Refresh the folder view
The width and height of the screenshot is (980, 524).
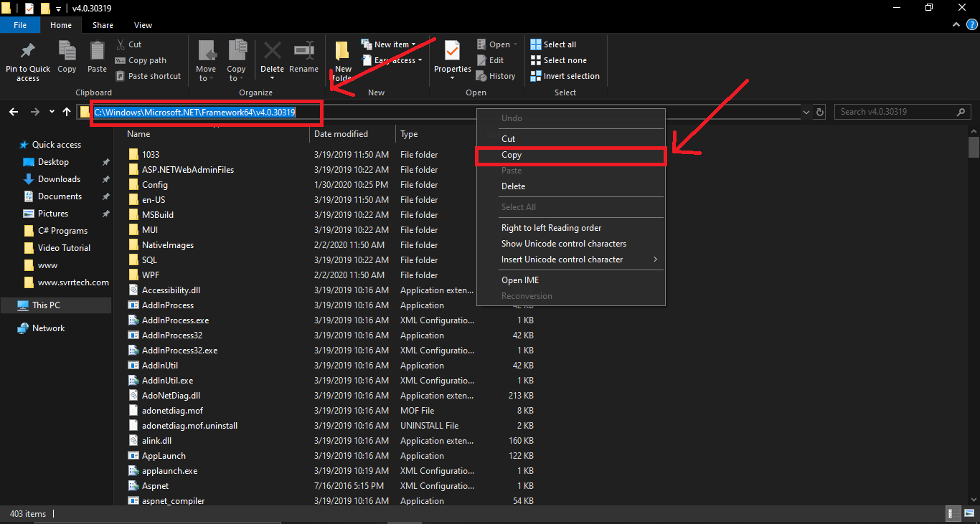pos(821,112)
